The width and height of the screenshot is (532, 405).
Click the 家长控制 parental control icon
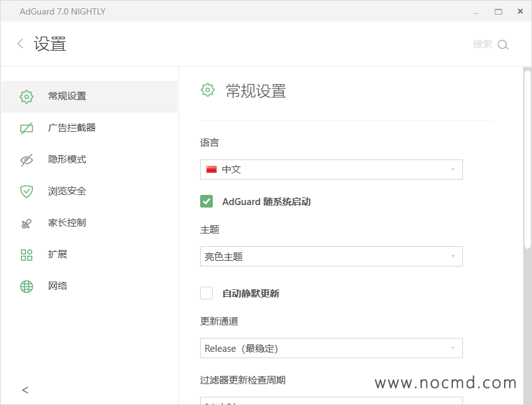(27, 223)
